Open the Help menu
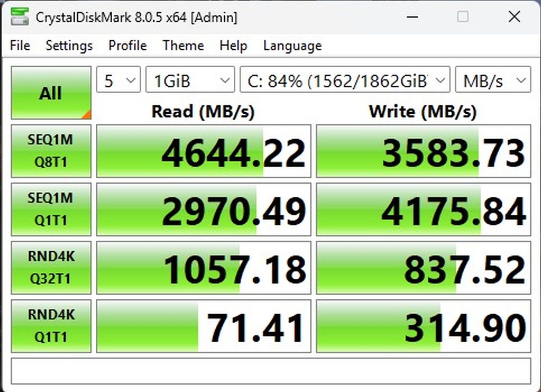This screenshot has height=392, width=541. (x=233, y=45)
